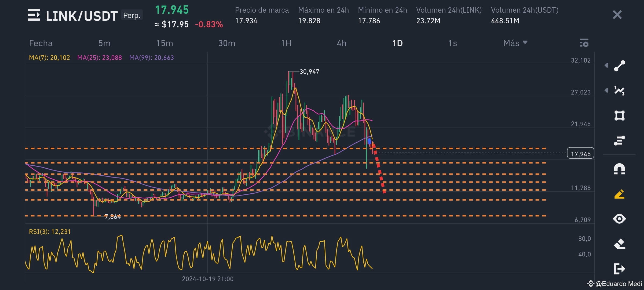Click the Máximo en 24h label
The image size is (644, 290).
(x=323, y=10)
